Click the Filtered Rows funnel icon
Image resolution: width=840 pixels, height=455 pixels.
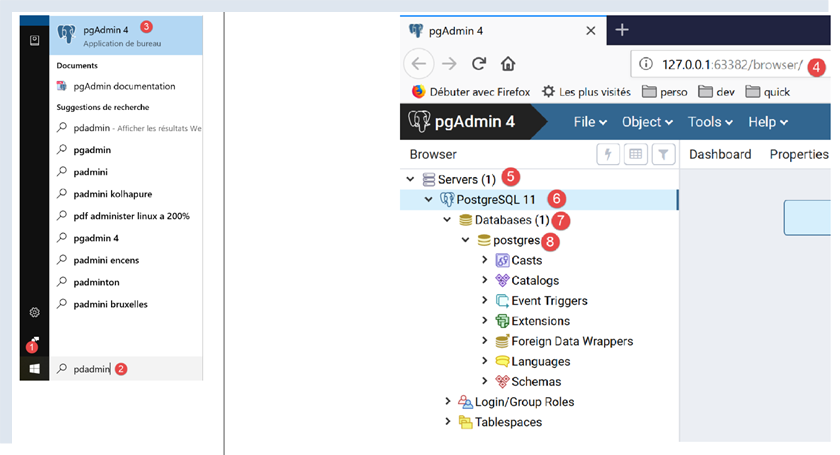664,154
